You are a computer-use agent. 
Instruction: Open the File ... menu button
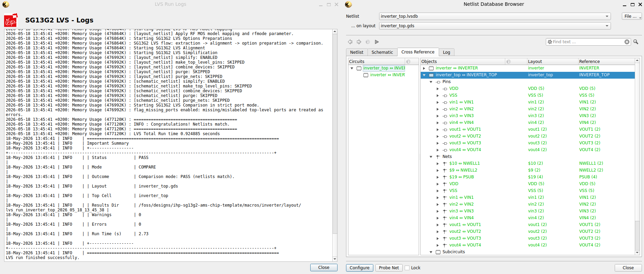(632, 16)
